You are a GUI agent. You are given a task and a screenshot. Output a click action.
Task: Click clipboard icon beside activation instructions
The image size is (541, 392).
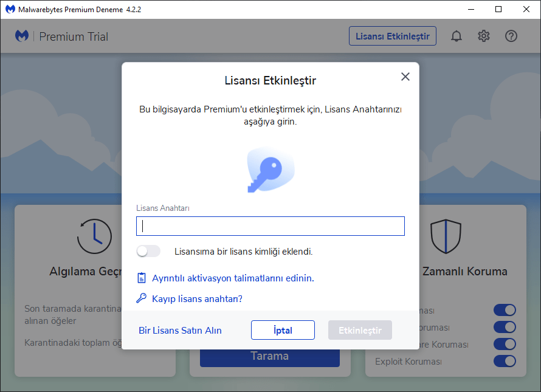click(142, 278)
